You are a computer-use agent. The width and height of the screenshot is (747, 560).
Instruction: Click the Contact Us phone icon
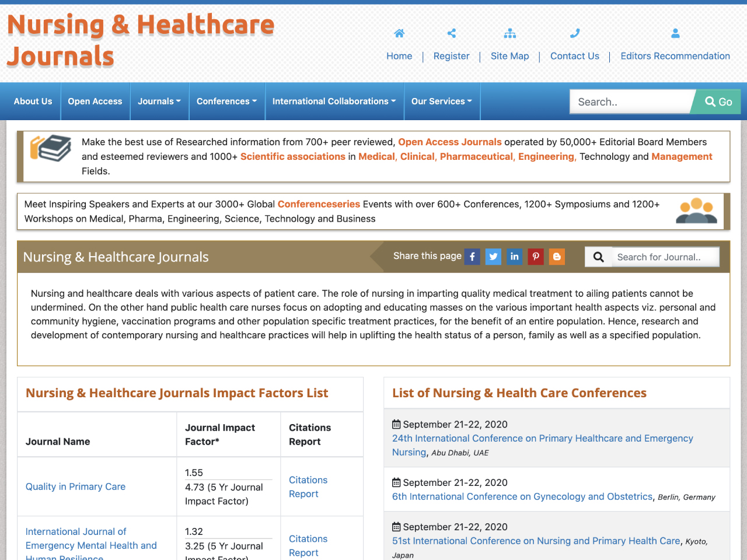[575, 33]
